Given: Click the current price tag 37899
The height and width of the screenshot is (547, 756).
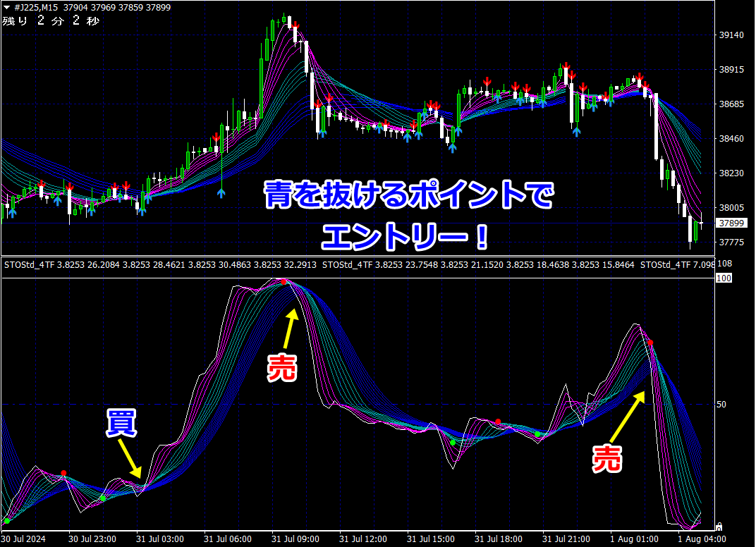Looking at the screenshot, I should click(x=731, y=223).
